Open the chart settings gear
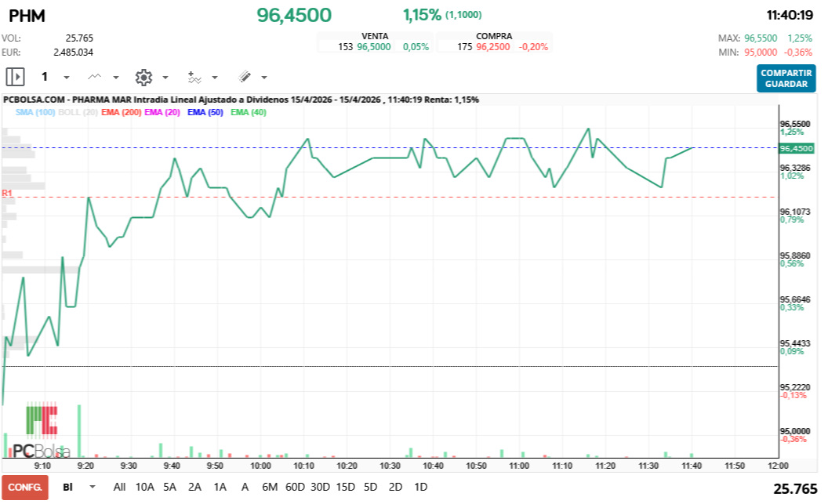 coord(144,77)
